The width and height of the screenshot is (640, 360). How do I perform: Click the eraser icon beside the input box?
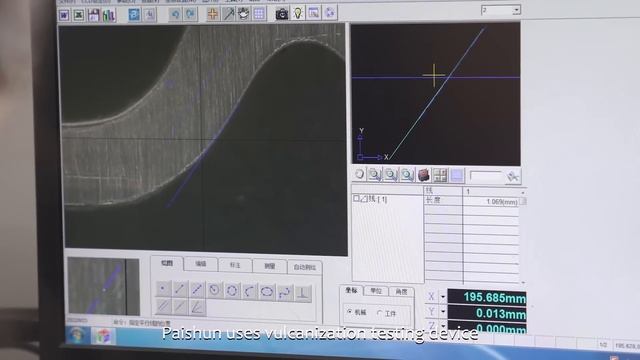513,176
